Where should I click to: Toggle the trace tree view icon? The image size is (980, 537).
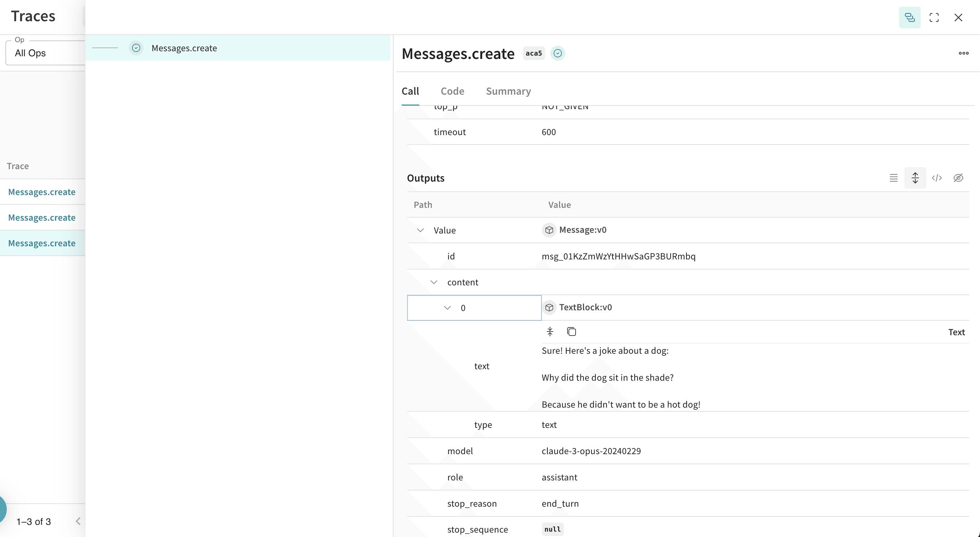909,18
